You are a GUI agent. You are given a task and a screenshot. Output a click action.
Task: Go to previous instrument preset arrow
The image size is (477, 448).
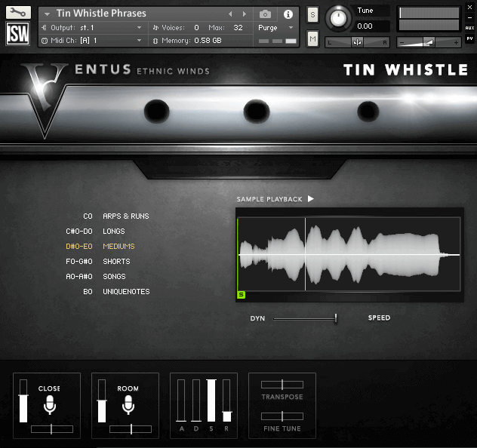click(x=231, y=14)
